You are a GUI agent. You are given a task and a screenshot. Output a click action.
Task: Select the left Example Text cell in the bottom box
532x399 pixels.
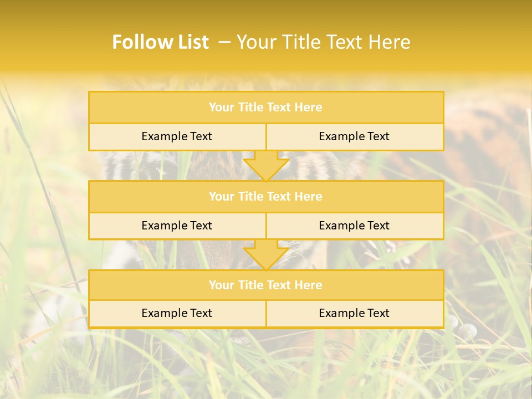tap(177, 313)
